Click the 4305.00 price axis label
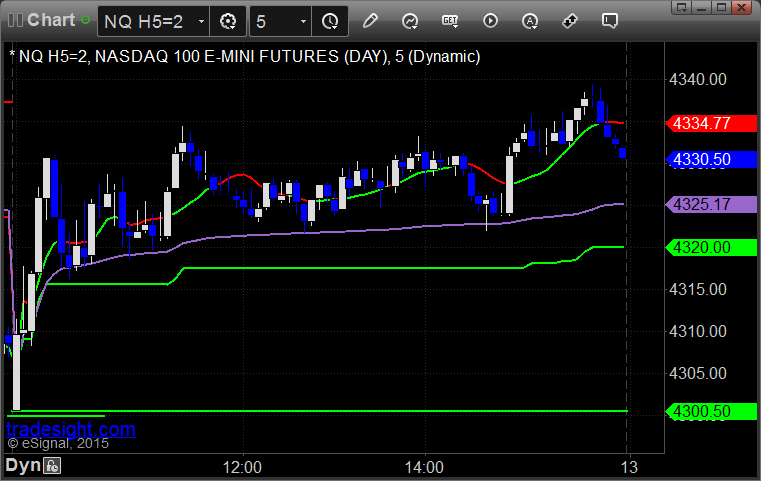761x481 pixels. click(698, 374)
